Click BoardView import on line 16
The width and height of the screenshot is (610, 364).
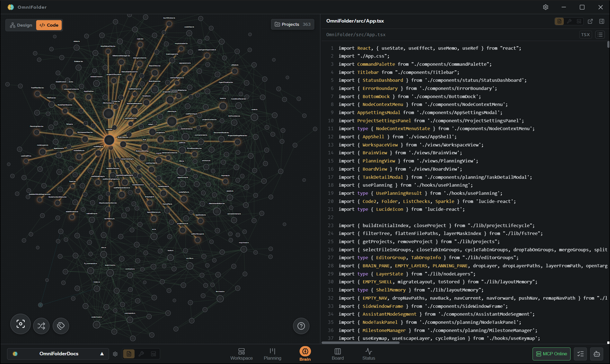click(375, 169)
